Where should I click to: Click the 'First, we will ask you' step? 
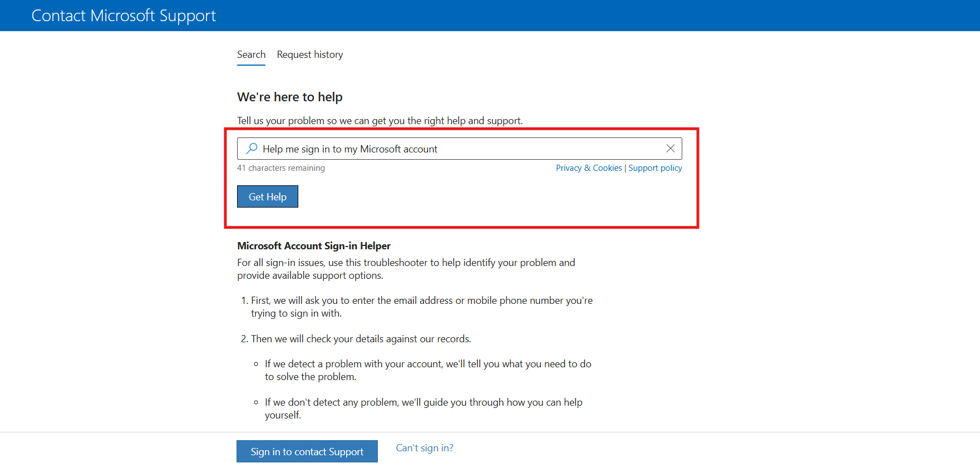[x=422, y=307]
